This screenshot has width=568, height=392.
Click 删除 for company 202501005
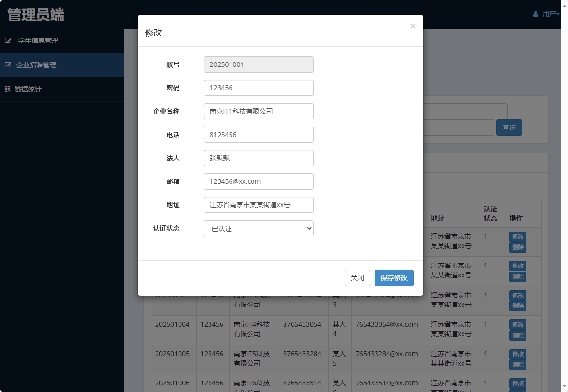click(517, 365)
